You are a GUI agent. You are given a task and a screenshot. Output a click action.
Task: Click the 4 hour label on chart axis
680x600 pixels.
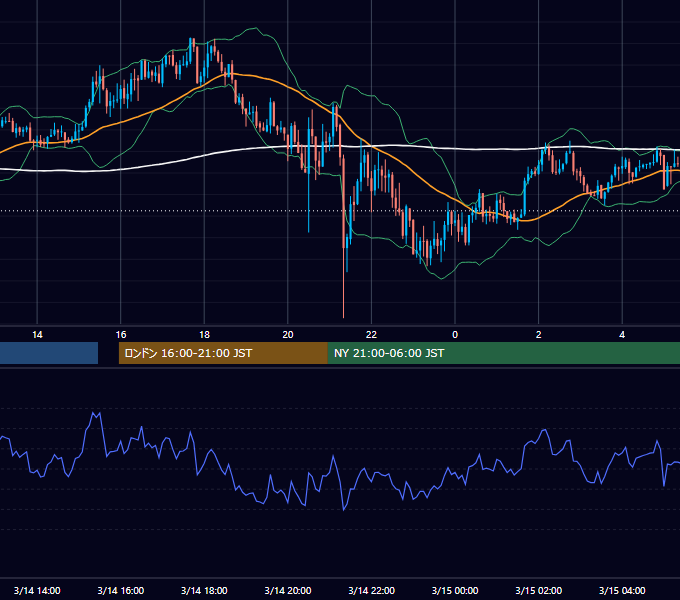[x=622, y=335]
